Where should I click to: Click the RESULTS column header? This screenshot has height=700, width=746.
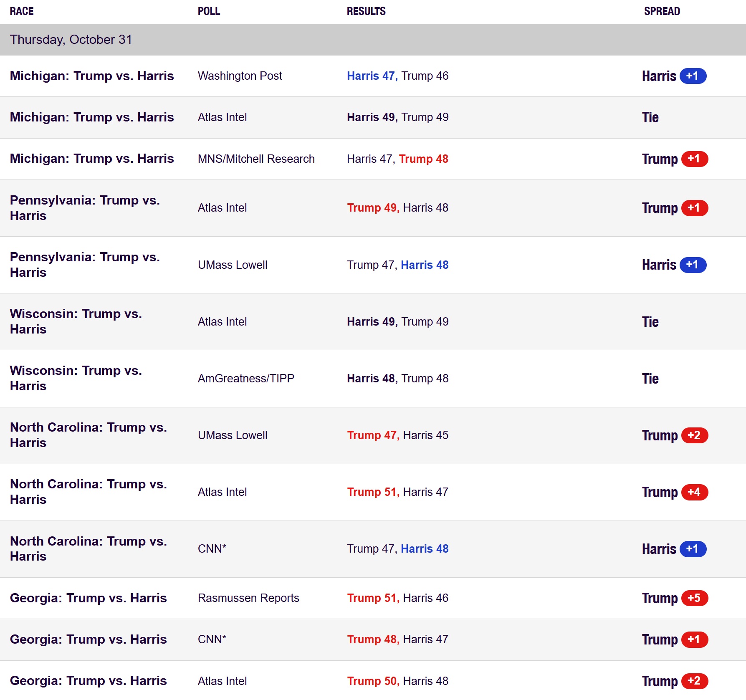coord(366,11)
